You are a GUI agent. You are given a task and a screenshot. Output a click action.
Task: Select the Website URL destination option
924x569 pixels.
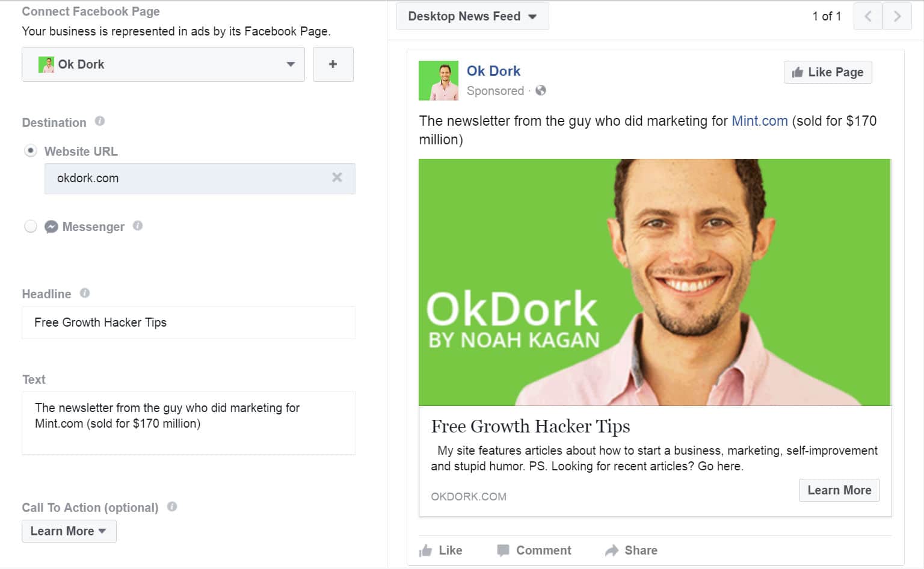pos(29,151)
